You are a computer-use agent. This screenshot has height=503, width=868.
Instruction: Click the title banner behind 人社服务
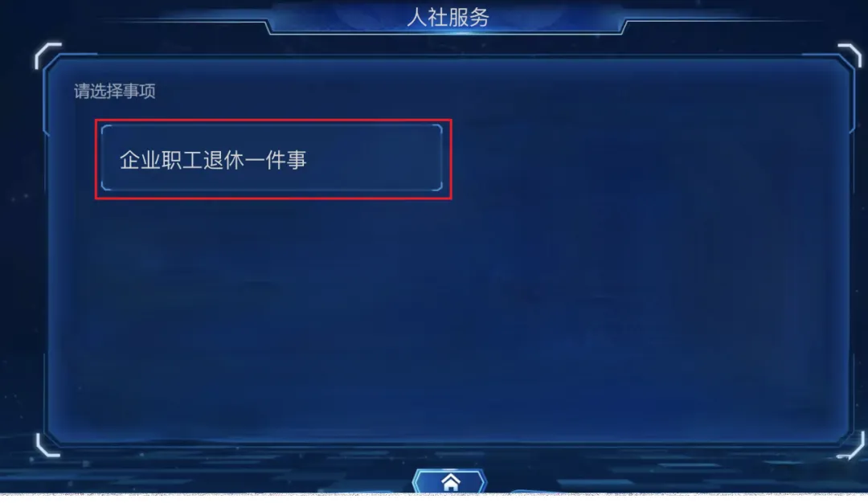(x=448, y=18)
